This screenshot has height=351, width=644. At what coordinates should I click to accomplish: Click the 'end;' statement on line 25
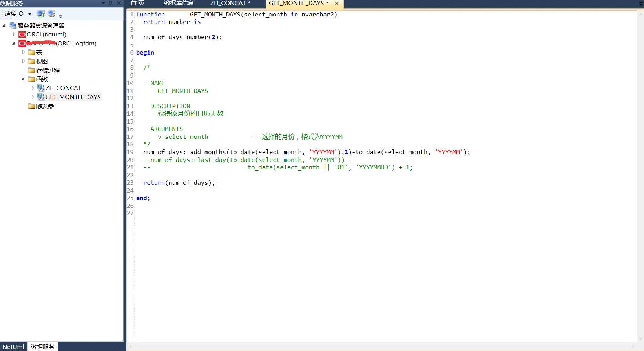pyautogui.click(x=143, y=198)
